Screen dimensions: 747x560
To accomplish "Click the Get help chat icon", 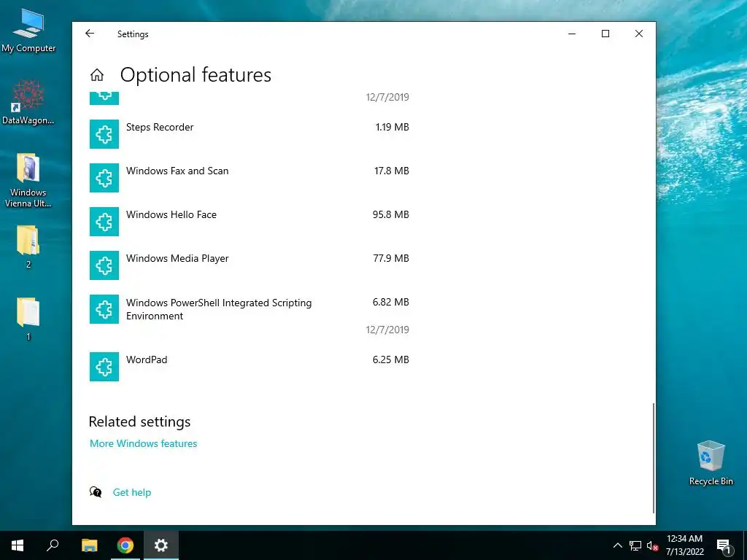I will tap(96, 492).
